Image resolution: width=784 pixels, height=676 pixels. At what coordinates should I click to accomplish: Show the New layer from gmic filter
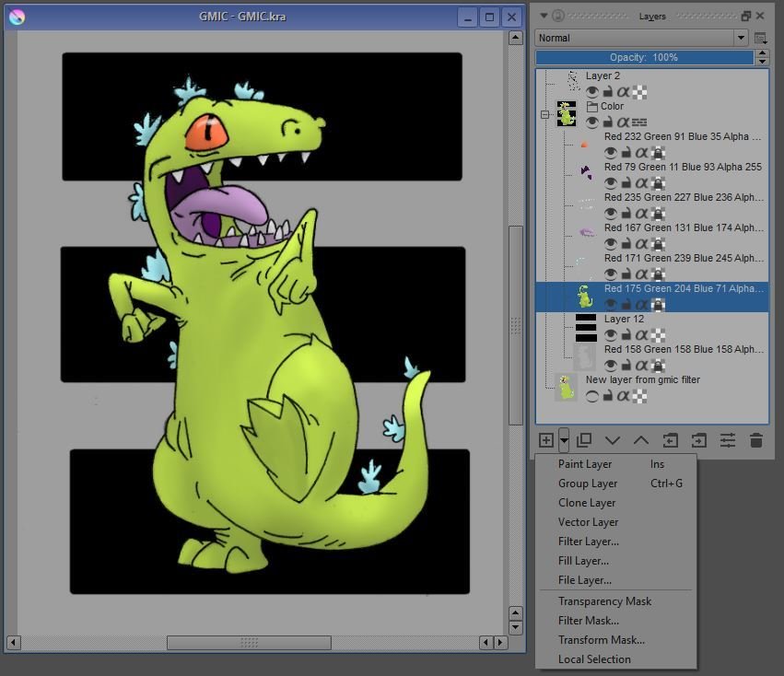[x=592, y=397]
